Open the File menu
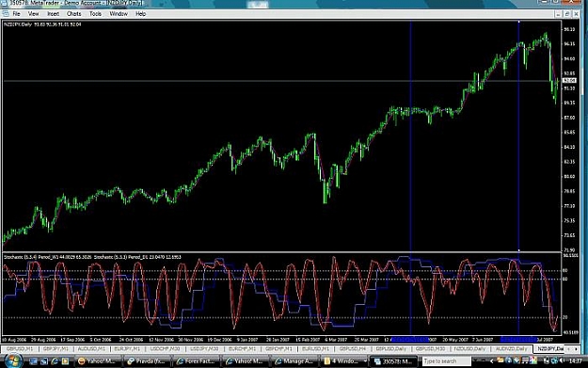 click(x=17, y=14)
